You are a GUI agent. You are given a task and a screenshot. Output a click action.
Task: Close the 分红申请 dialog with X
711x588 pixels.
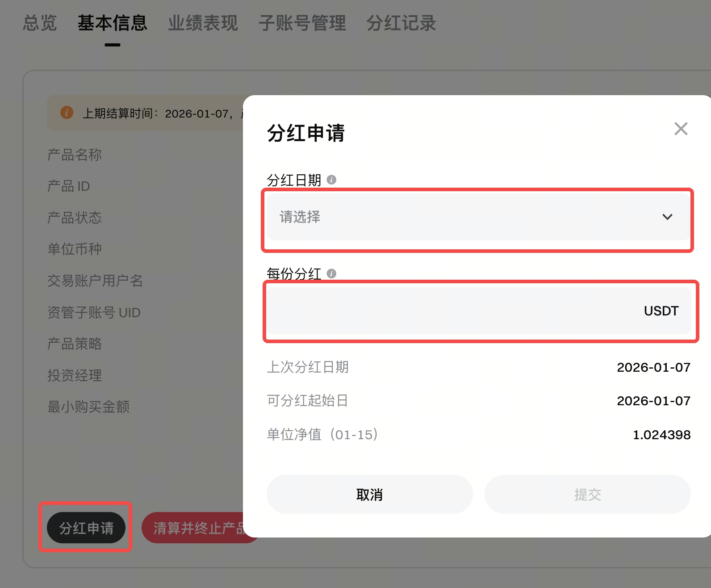[x=681, y=129]
